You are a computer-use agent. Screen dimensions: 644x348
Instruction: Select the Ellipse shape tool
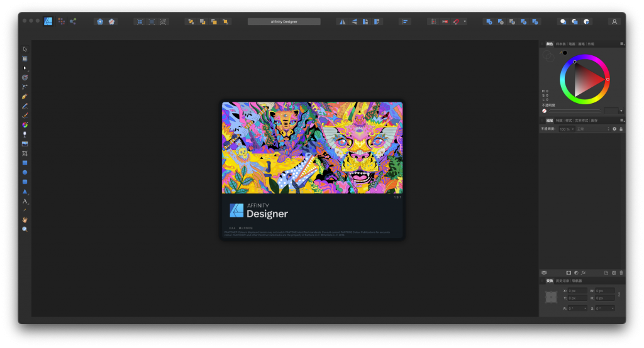25,172
